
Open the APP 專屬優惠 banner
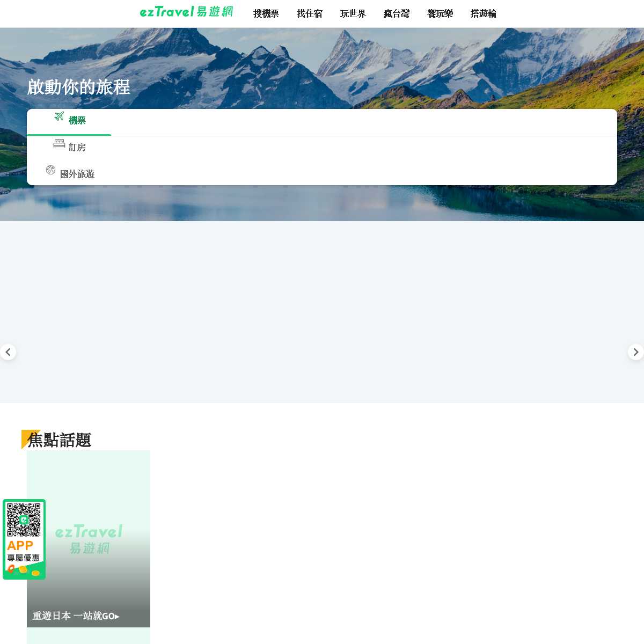(x=24, y=539)
